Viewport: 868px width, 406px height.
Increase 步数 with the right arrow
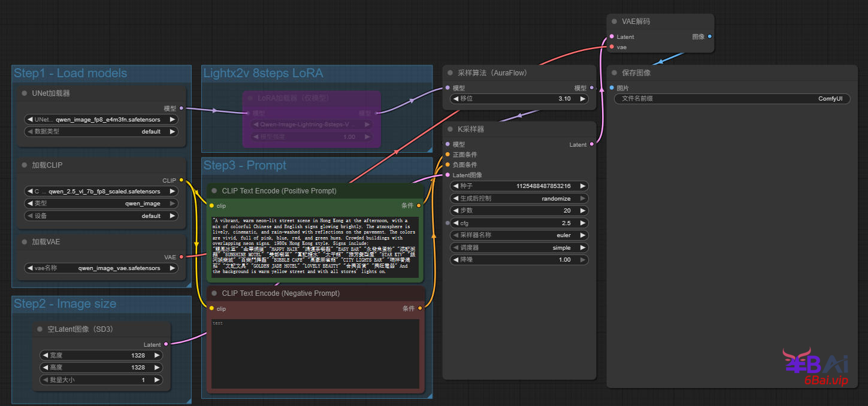[583, 211]
